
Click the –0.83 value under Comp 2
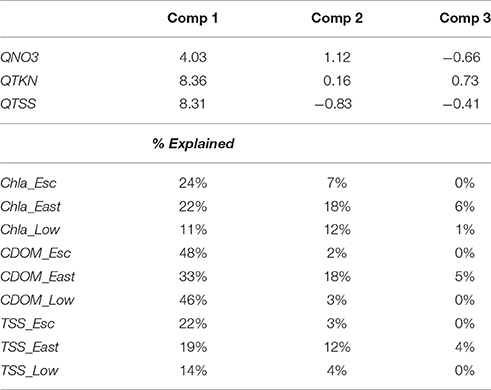tap(333, 104)
